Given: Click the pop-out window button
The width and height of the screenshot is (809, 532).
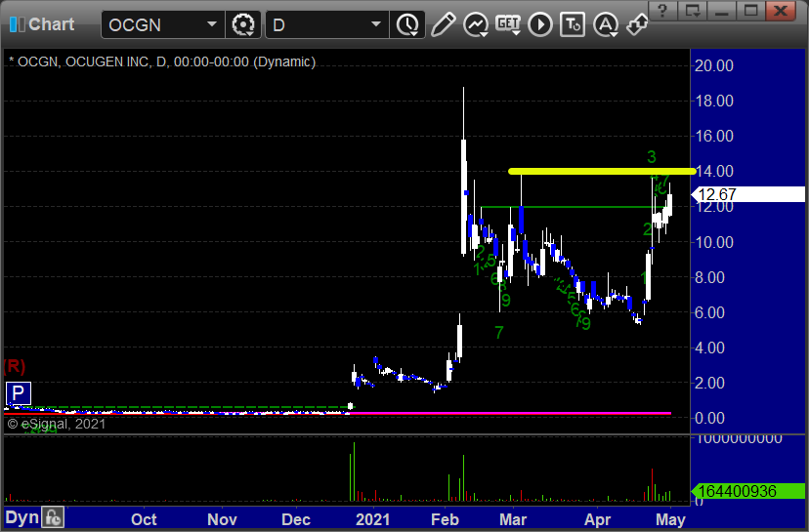Looking at the screenshot, I should click(692, 11).
